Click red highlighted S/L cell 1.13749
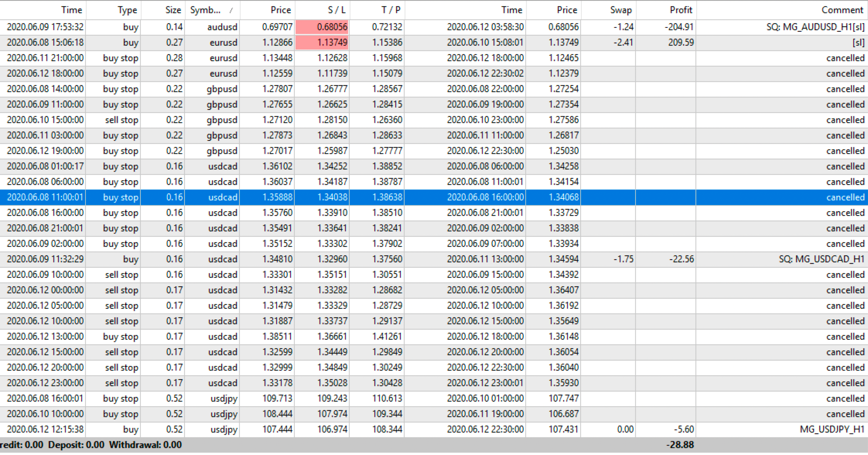 click(322, 43)
